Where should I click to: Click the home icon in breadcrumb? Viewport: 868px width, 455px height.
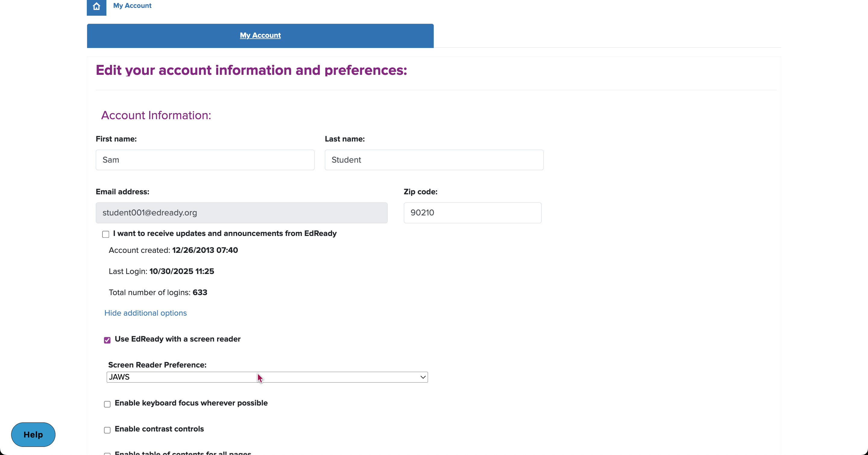(x=96, y=6)
